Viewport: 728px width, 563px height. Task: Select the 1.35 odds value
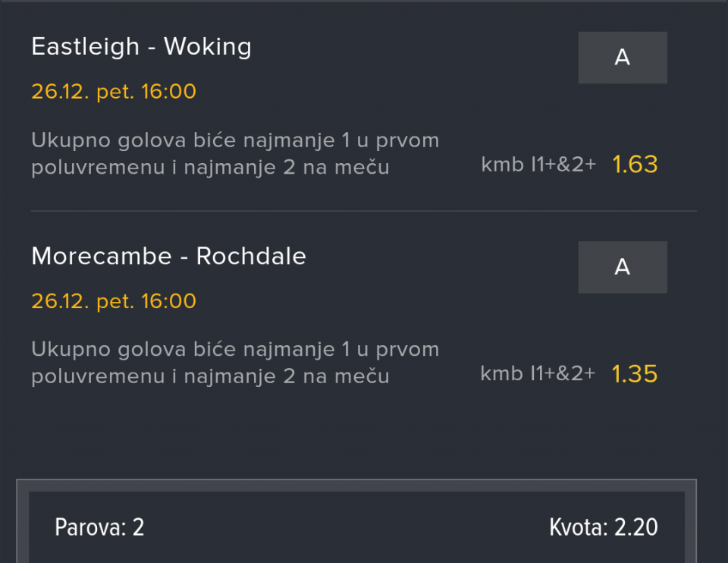pos(635,374)
